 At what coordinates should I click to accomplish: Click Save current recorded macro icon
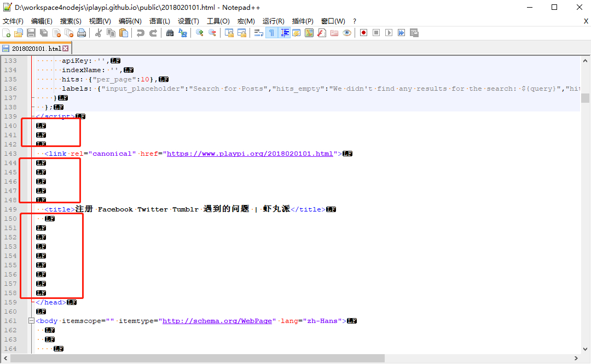[x=414, y=33]
